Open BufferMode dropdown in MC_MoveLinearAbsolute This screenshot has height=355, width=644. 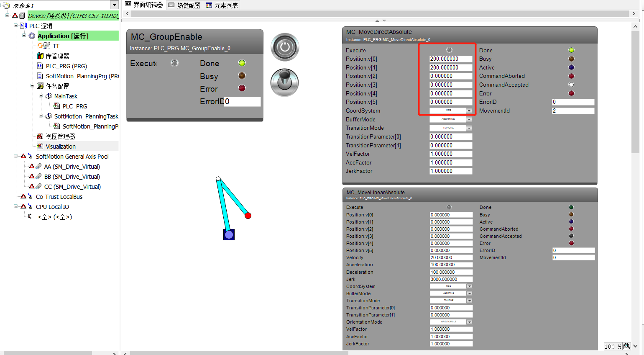point(470,293)
